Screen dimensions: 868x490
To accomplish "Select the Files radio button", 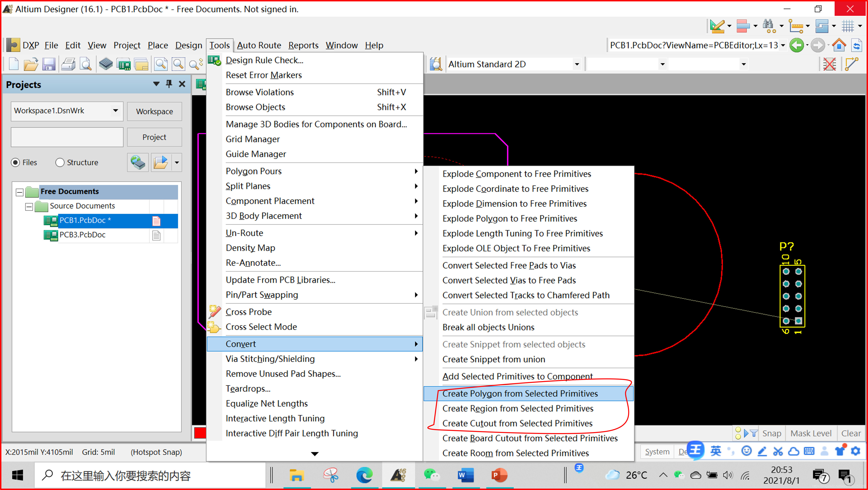I will pos(16,163).
